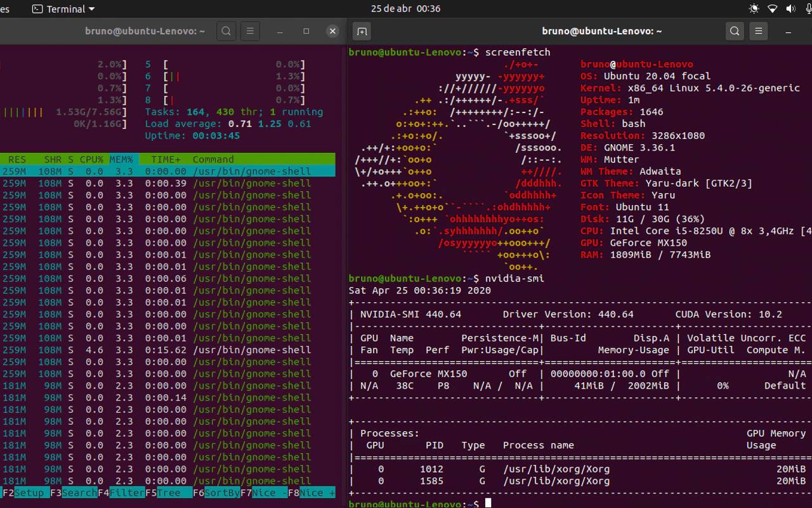Maximize the left terminal window
The image size is (812, 508).
coord(306,31)
